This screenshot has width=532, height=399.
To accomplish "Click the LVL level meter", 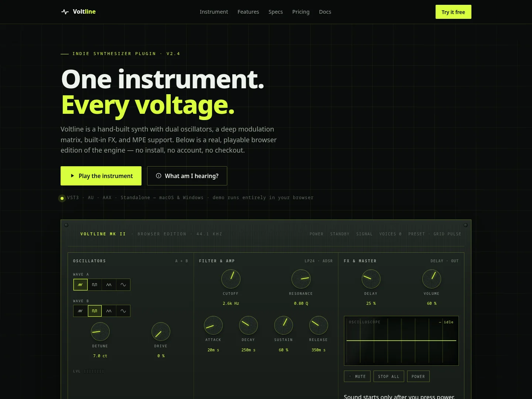I will 94,371.
